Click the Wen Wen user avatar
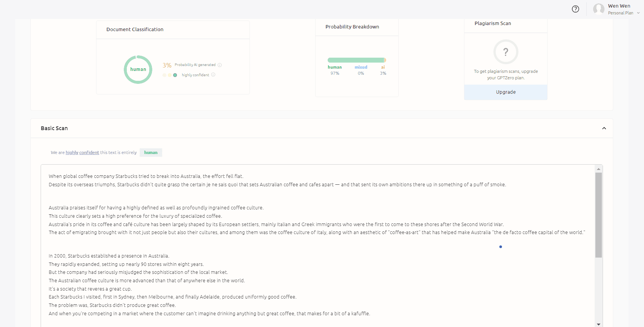 coord(598,9)
